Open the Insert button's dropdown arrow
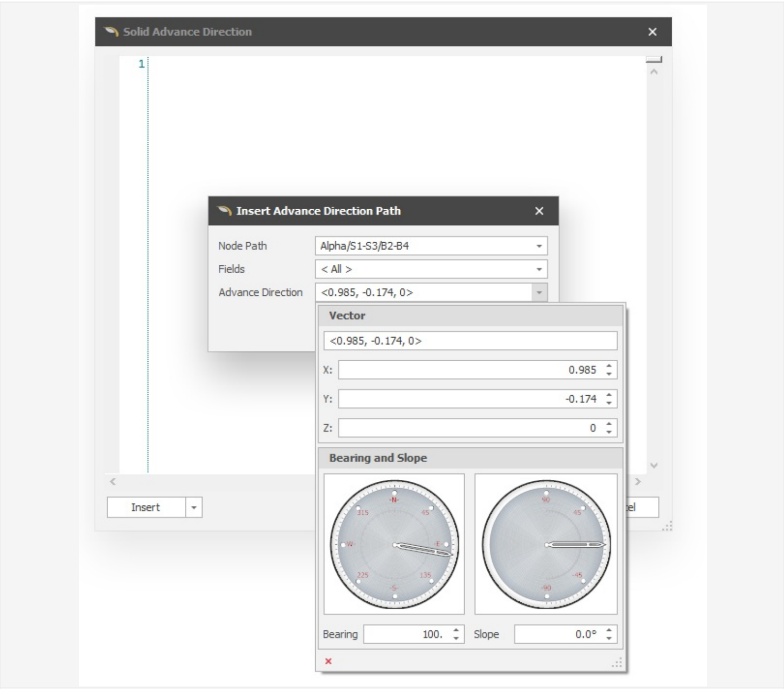 point(194,508)
